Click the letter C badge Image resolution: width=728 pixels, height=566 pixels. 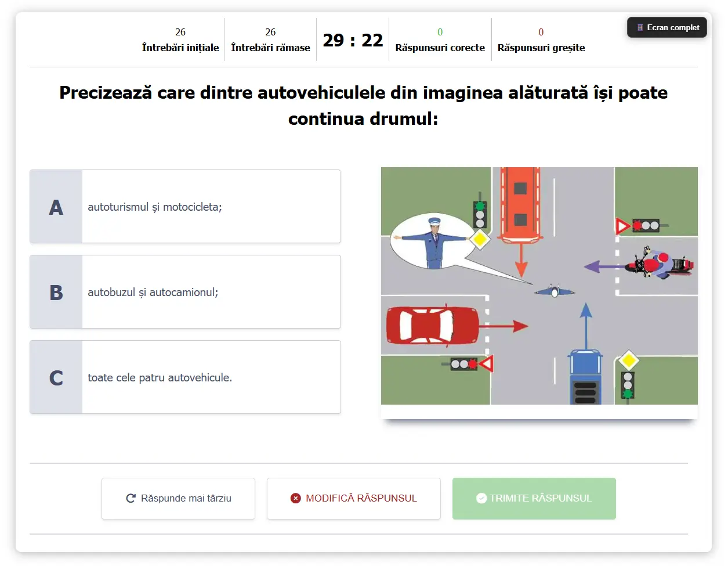click(x=56, y=377)
